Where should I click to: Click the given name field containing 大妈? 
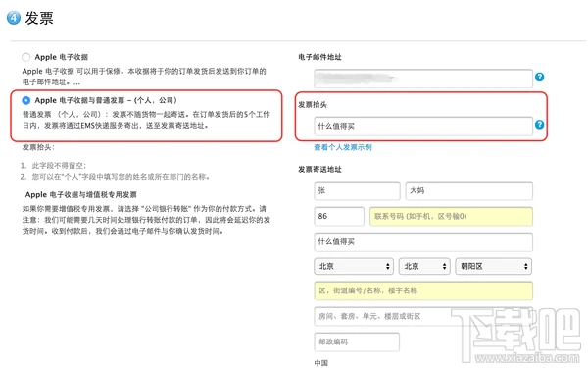[x=469, y=190]
